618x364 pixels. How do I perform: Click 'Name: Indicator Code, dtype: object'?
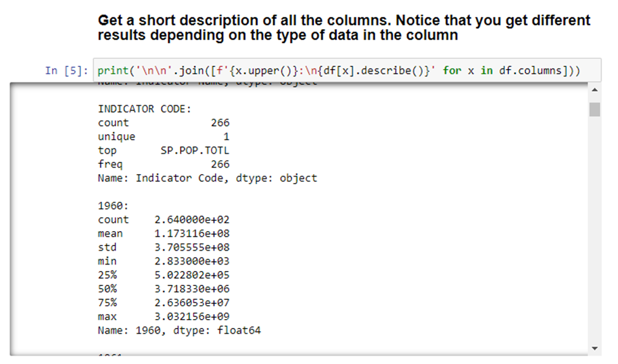tap(207, 179)
